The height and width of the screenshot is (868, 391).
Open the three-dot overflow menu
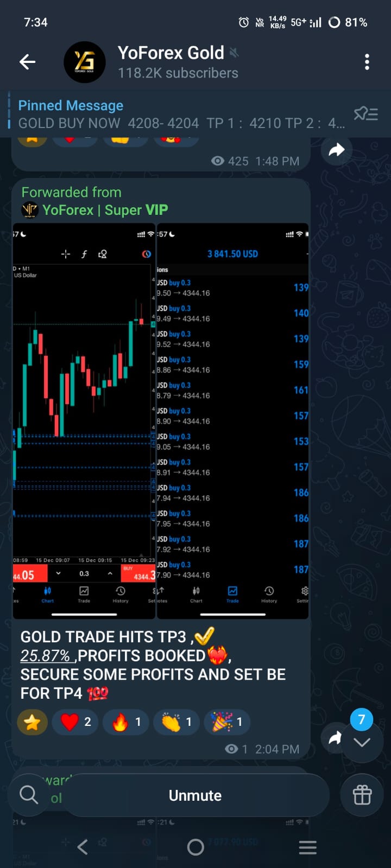coord(367,62)
